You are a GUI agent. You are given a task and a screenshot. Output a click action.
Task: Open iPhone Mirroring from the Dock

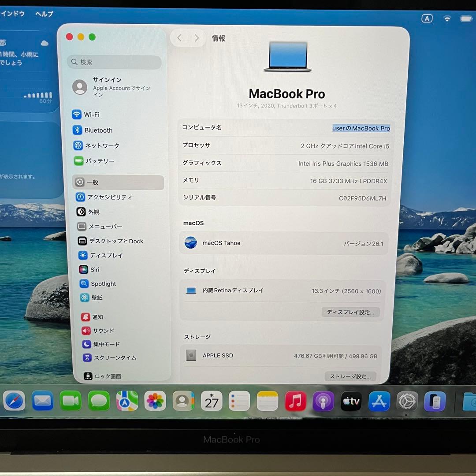pos(435,402)
